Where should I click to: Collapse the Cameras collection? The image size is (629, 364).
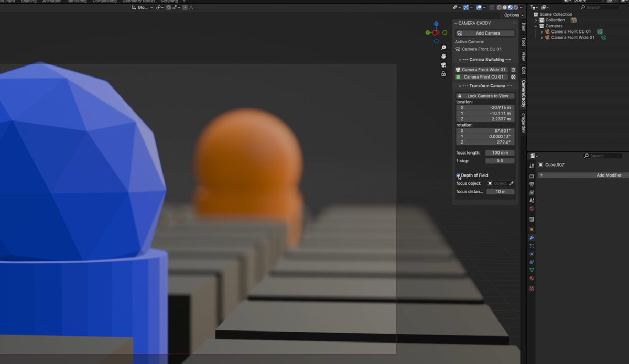point(536,26)
